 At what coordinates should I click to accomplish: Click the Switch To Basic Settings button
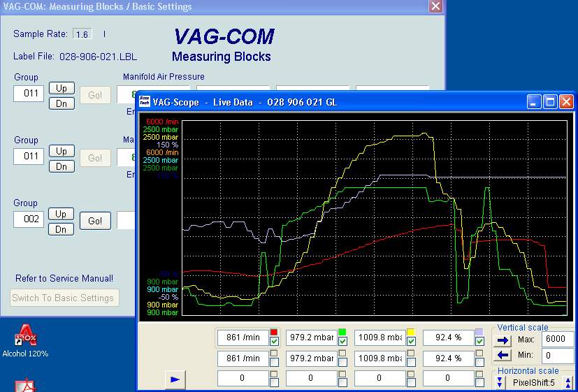pos(64,298)
